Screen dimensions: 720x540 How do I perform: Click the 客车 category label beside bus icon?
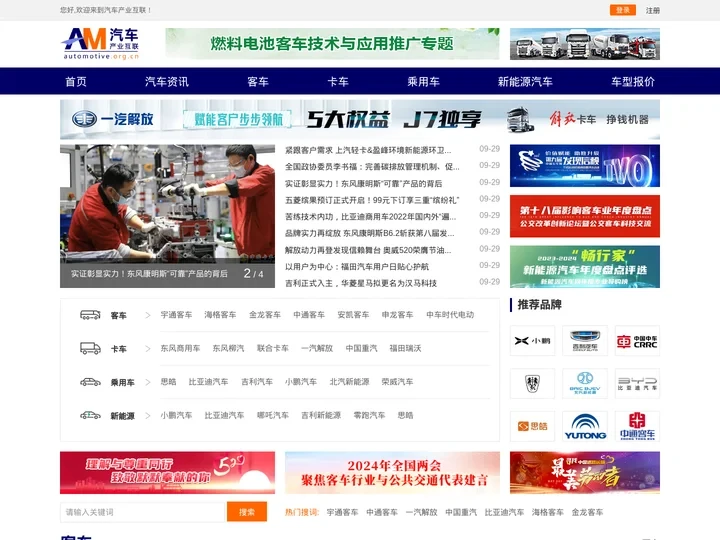pyautogui.click(x=118, y=316)
